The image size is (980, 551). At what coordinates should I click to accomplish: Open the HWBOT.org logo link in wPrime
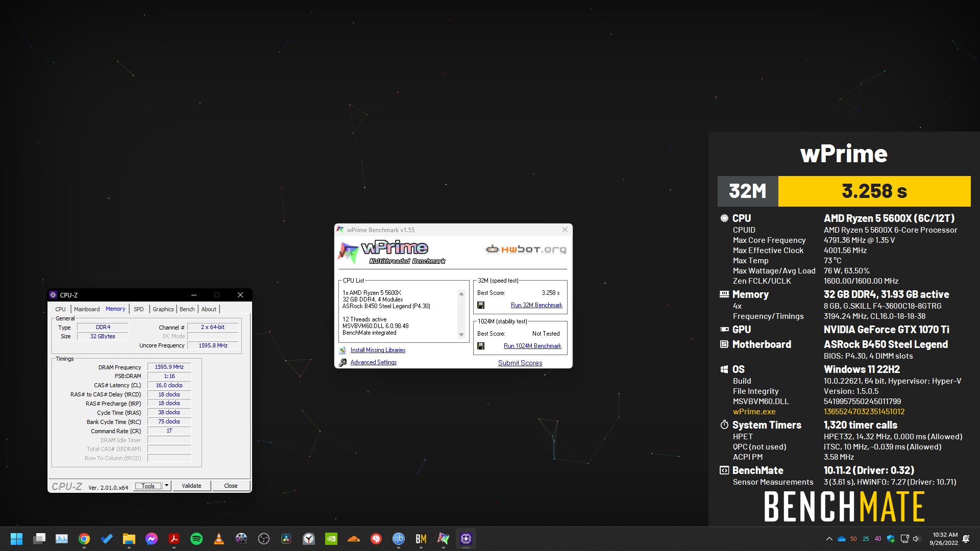coord(526,249)
